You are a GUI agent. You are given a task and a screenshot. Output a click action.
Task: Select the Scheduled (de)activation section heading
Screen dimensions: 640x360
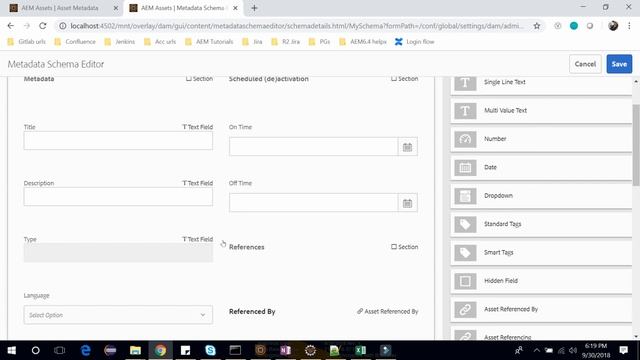[269, 79]
